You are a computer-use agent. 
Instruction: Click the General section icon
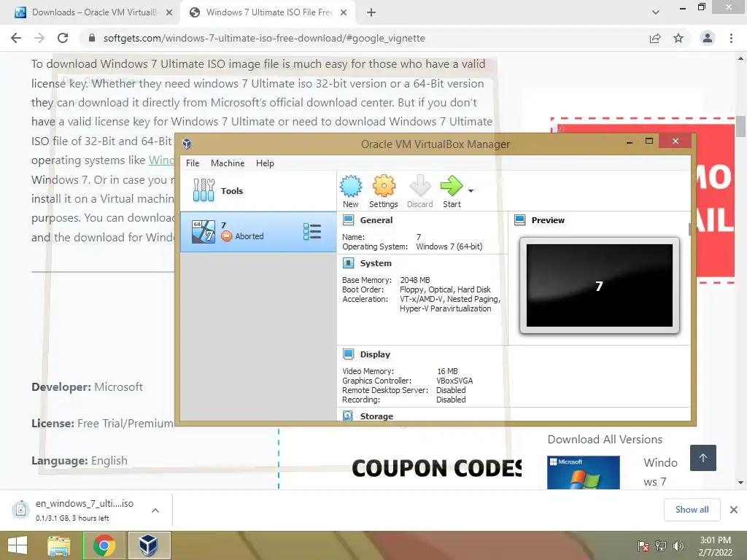348,220
